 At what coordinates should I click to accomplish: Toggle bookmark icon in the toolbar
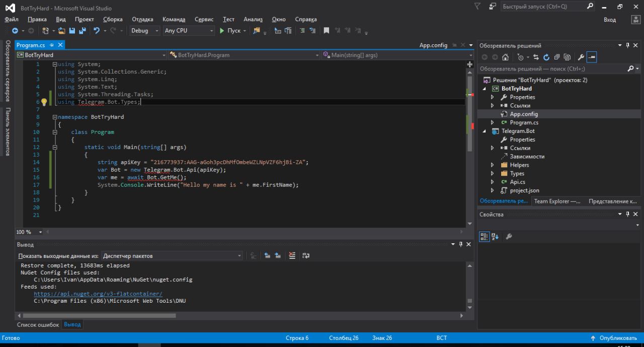326,31
